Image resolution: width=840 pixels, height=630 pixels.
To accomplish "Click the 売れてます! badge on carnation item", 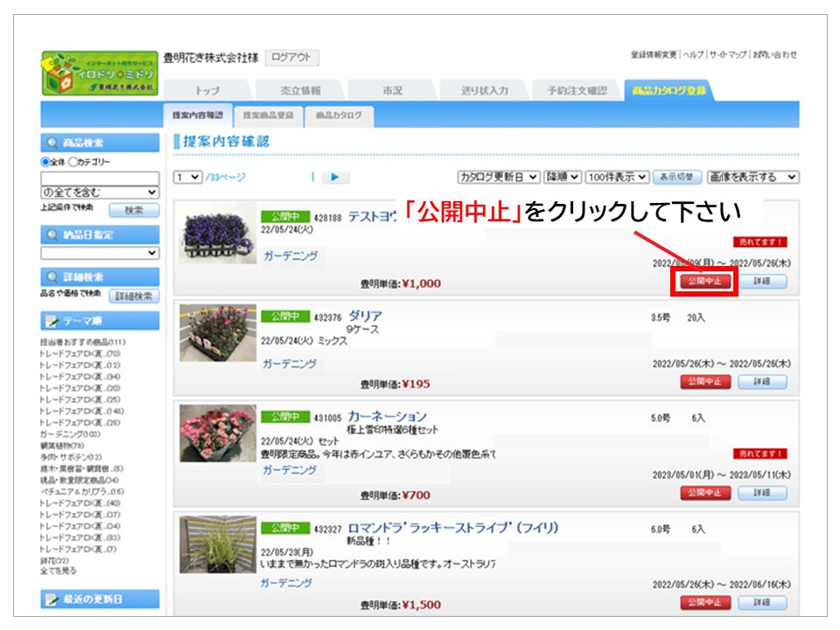I will pyautogui.click(x=759, y=453).
